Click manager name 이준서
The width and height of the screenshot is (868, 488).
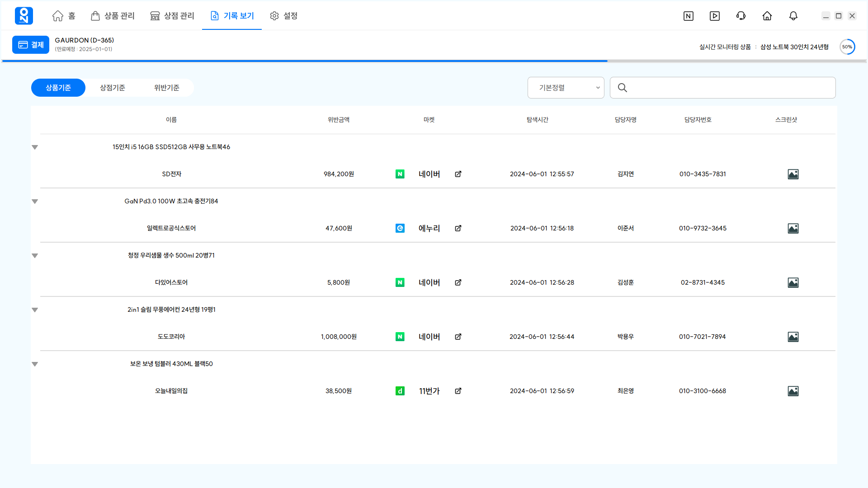click(x=626, y=228)
